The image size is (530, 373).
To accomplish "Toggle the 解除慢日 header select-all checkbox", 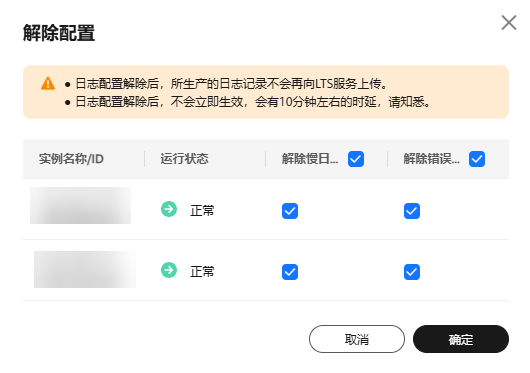I will click(356, 159).
